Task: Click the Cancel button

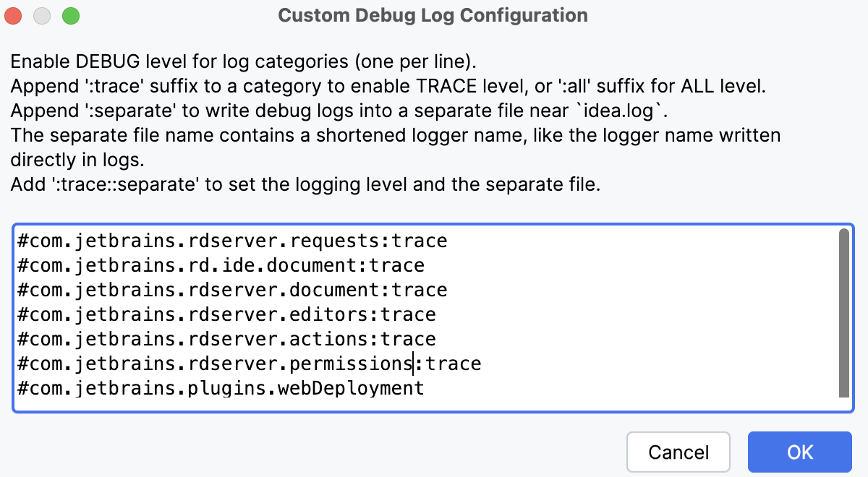Action: pyautogui.click(x=678, y=452)
